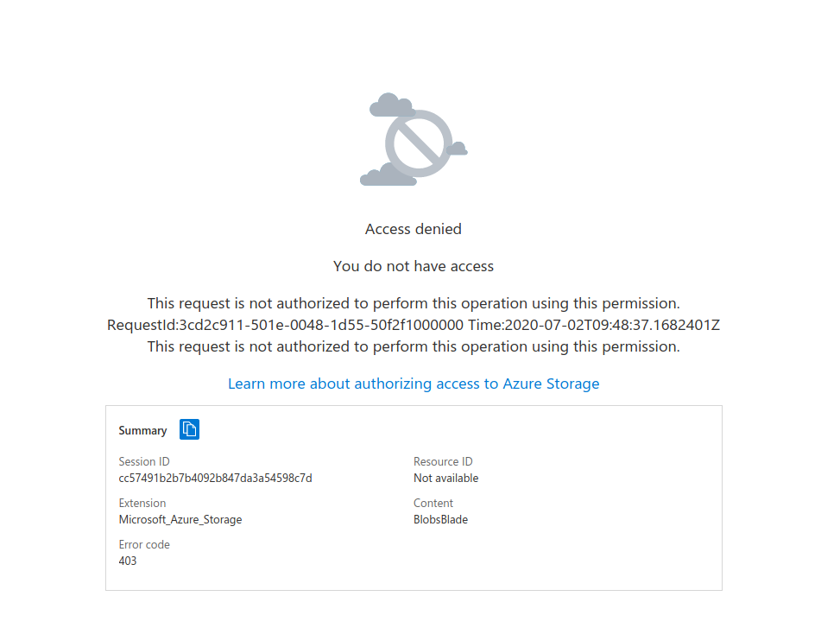Click the Error code 403 value
Image resolution: width=840 pixels, height=628 pixels.
pos(127,561)
